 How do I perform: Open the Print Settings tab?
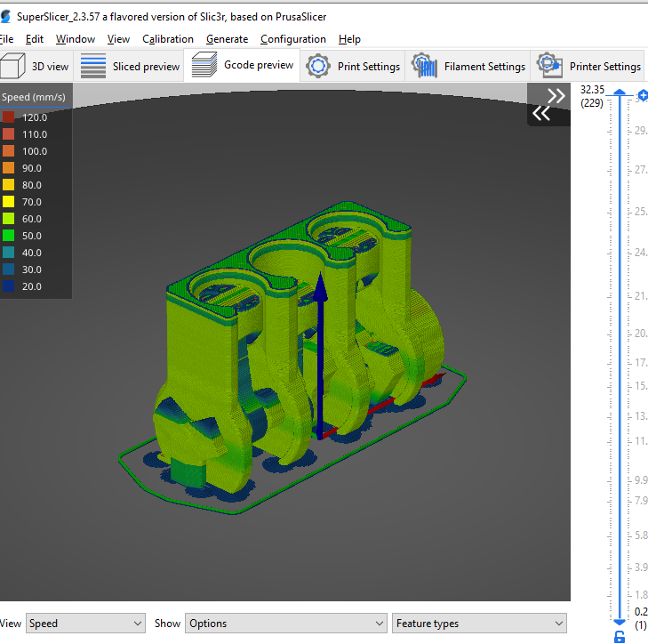(353, 66)
